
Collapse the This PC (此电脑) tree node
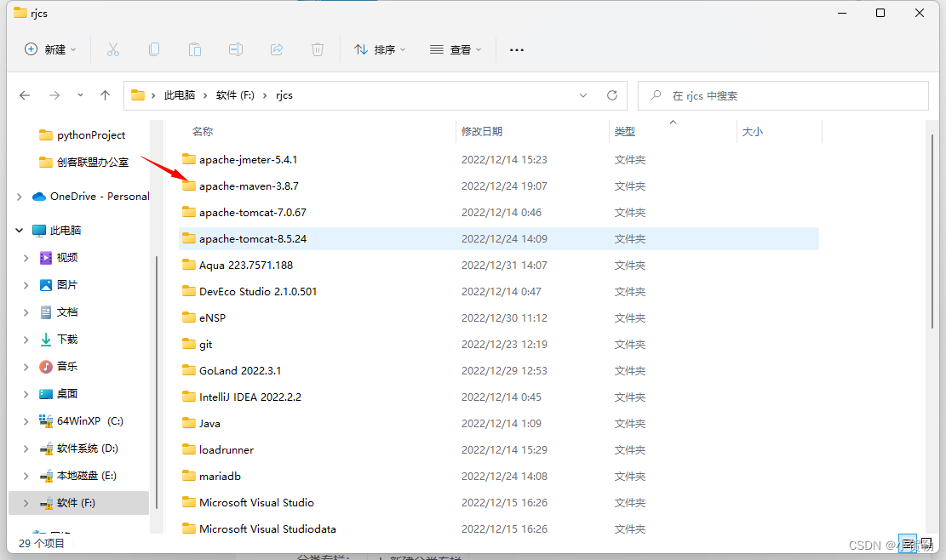tap(20, 231)
